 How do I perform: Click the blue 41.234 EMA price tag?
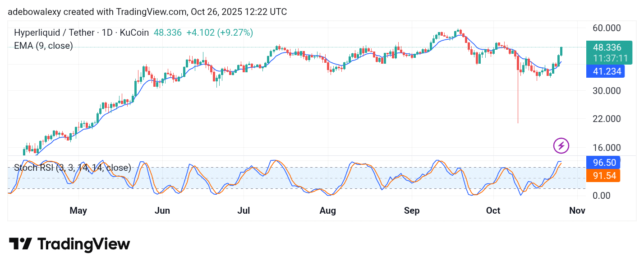(x=605, y=71)
